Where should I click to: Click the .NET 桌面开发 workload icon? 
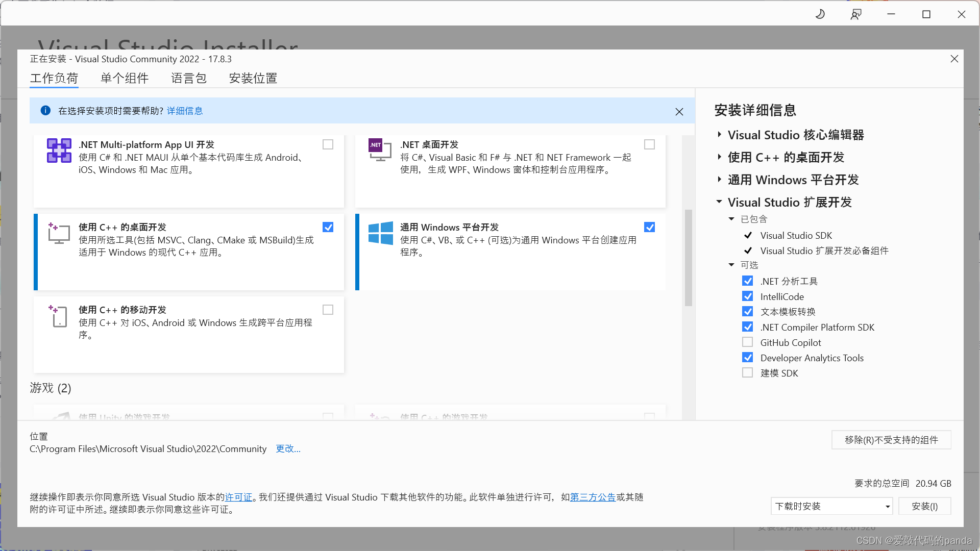pos(380,151)
